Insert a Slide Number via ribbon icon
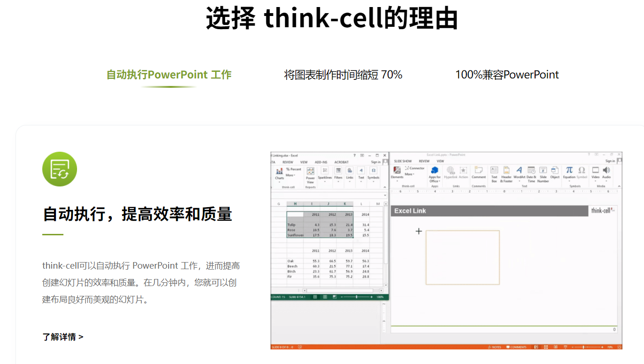 [x=543, y=170]
